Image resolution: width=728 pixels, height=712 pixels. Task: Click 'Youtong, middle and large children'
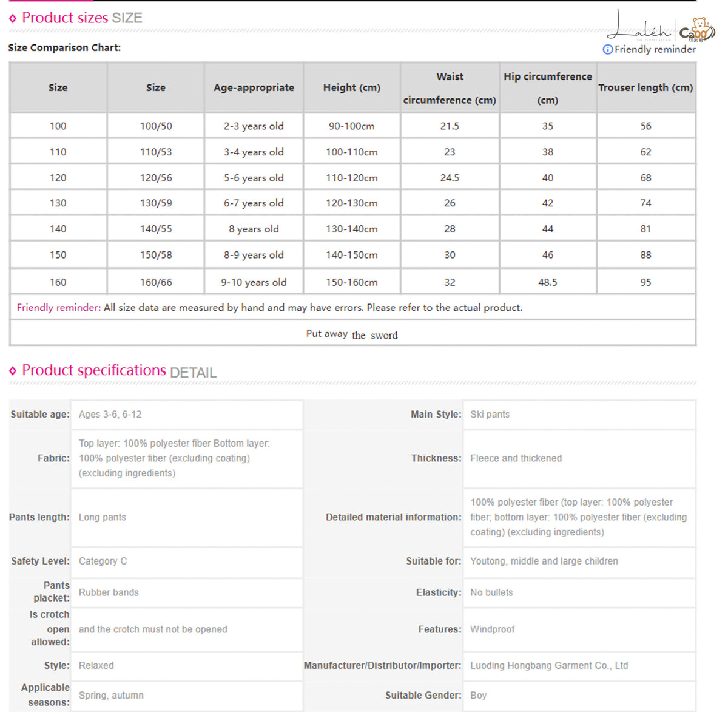(544, 561)
